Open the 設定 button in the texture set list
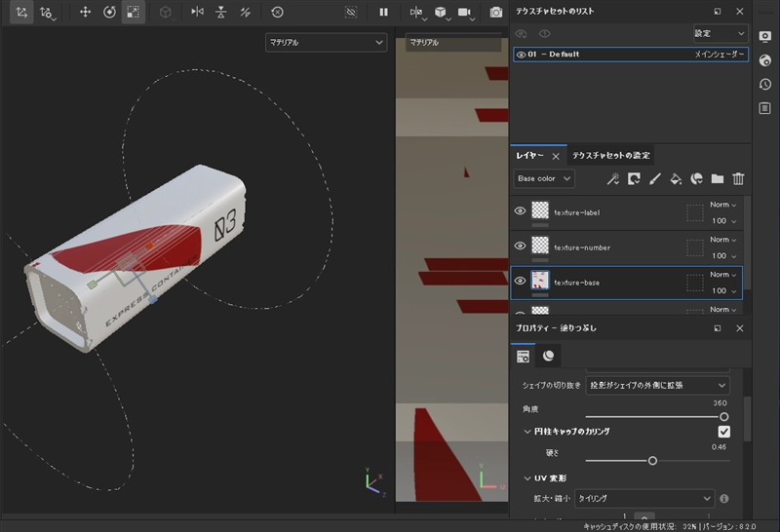Viewport: 780px width, 532px height. coord(720,33)
